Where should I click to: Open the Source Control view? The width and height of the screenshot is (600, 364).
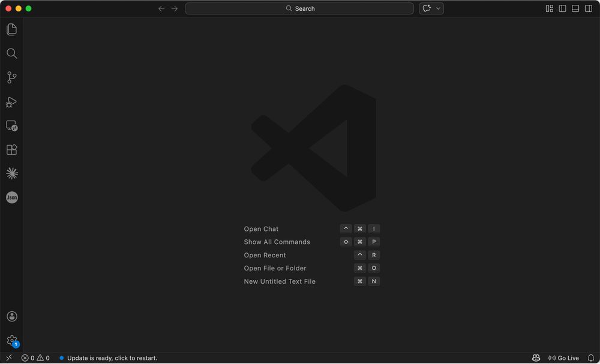coord(11,77)
